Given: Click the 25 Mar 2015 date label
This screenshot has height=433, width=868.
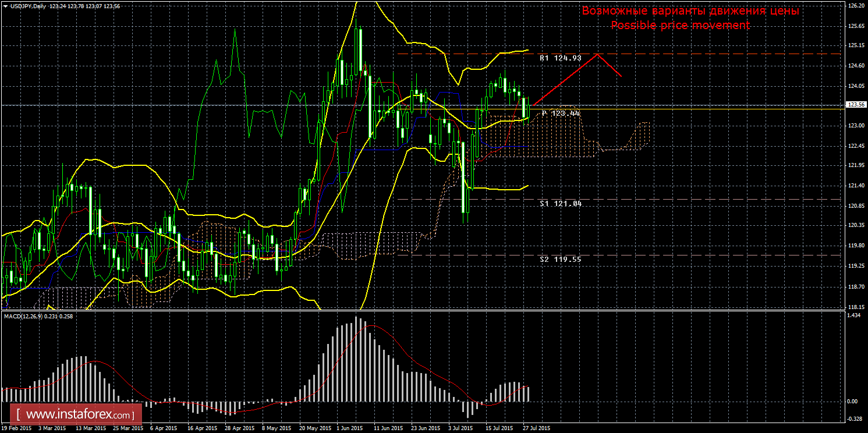Looking at the screenshot, I should (127, 428).
